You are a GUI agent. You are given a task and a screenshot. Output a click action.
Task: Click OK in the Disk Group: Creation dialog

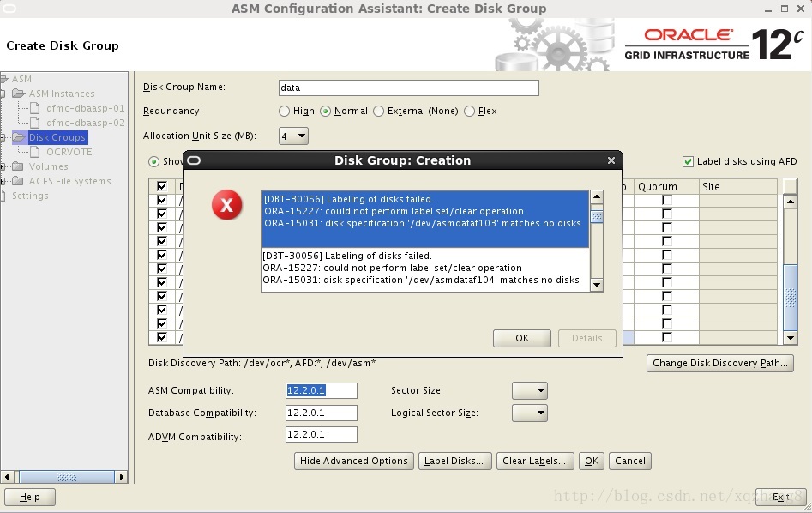(x=522, y=338)
